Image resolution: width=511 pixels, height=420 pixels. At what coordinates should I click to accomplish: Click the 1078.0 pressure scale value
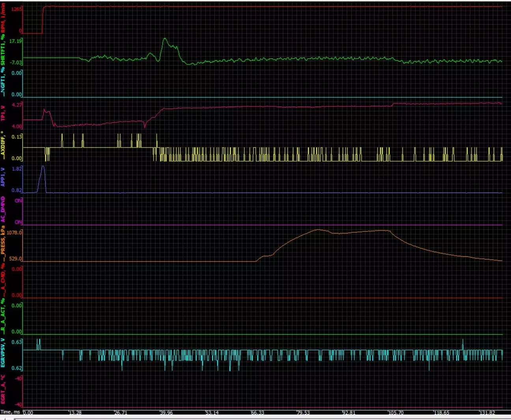[15, 232]
